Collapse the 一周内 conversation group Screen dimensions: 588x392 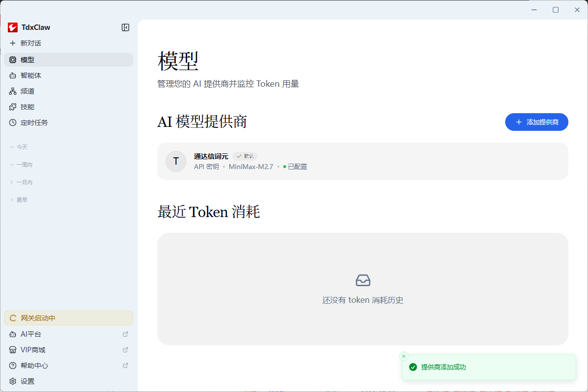pyautogui.click(x=21, y=165)
